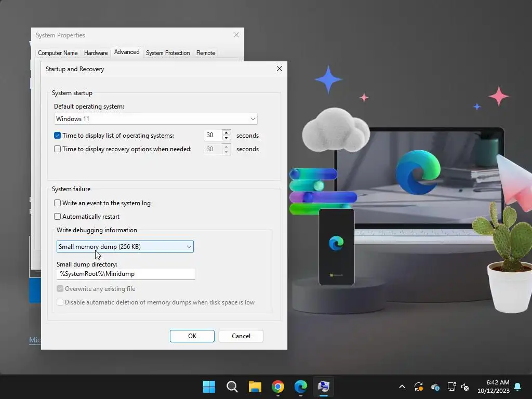Open the notifications bell
The width and height of the screenshot is (532, 399).
coord(518,387)
